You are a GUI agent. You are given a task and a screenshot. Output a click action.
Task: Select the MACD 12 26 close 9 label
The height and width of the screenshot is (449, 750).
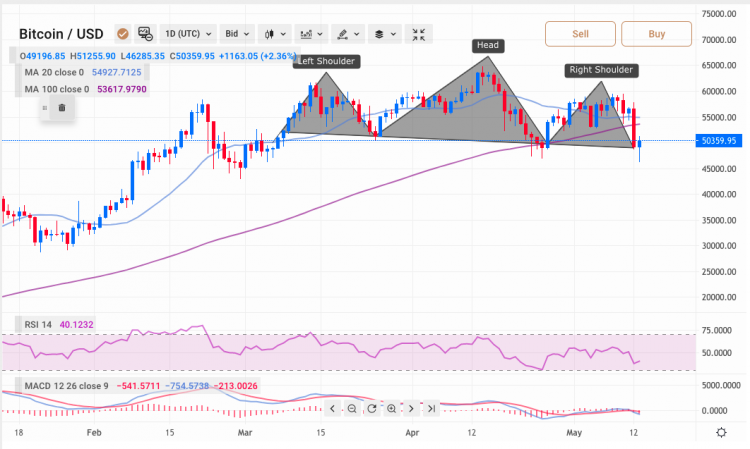click(x=66, y=386)
